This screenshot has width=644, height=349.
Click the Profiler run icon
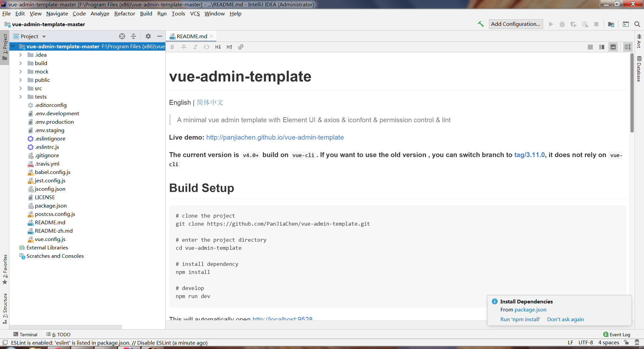pos(585,24)
